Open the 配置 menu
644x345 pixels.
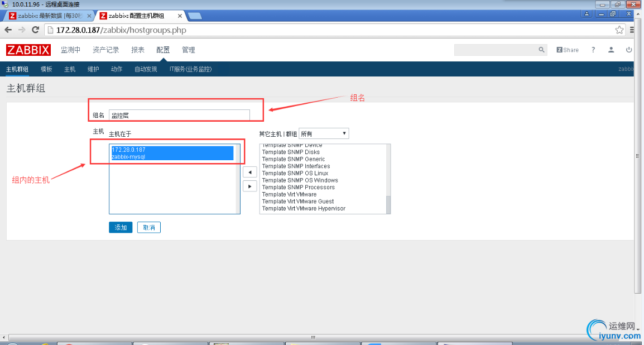tap(162, 50)
